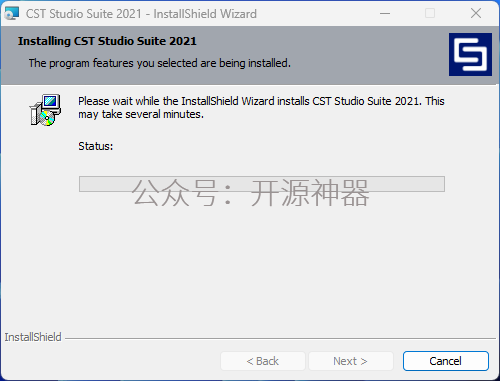This screenshot has height=381, width=500.
Task: Click the Chinese watermark text over the progress bar
Action: point(251,193)
